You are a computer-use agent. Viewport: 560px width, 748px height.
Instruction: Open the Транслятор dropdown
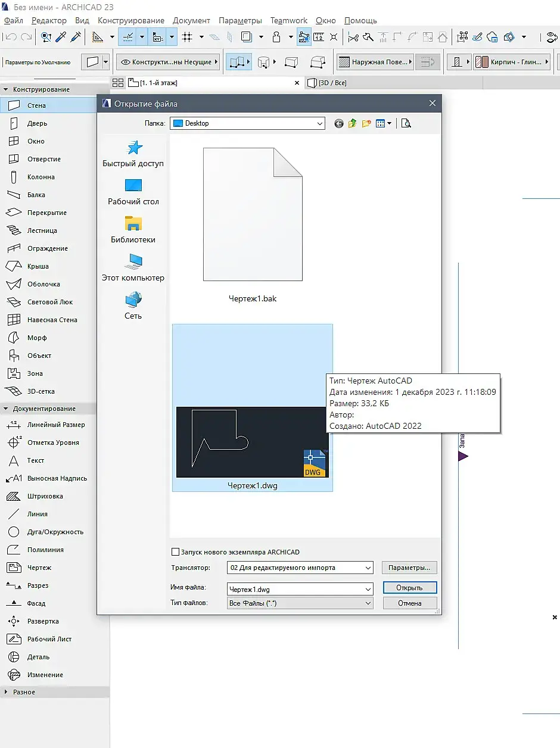pos(300,568)
